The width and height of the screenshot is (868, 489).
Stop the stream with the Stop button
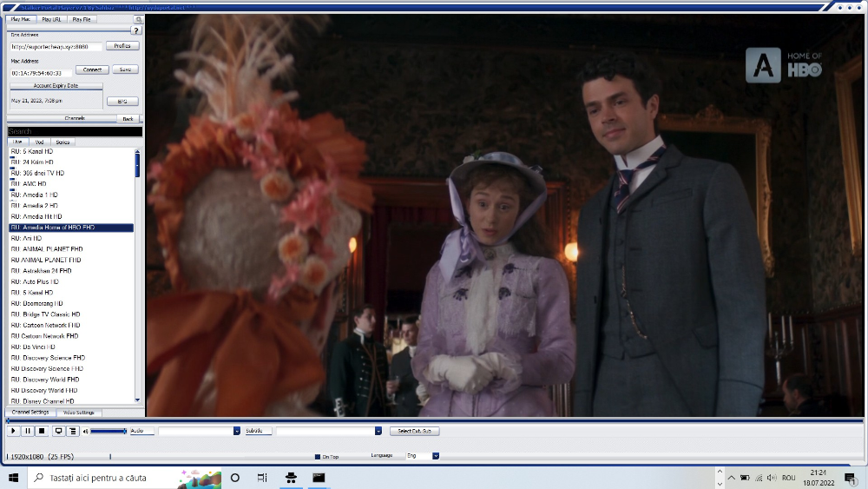click(42, 431)
